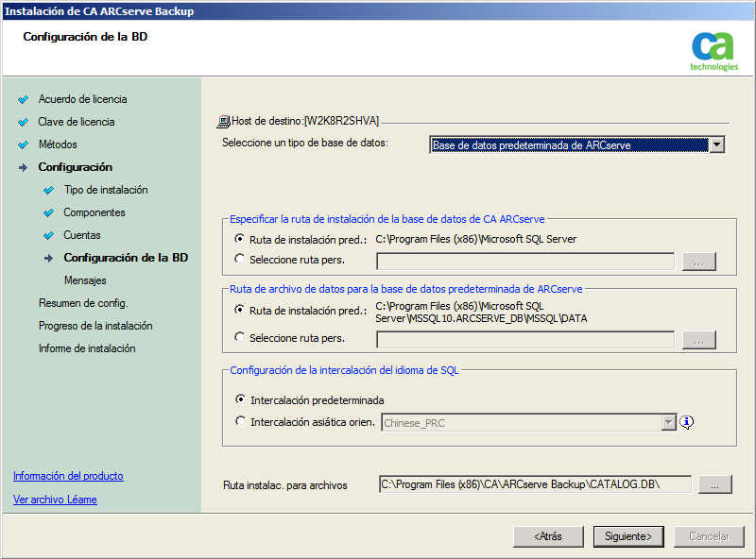Click custom data file path field
This screenshot has height=559, width=756.
(525, 339)
